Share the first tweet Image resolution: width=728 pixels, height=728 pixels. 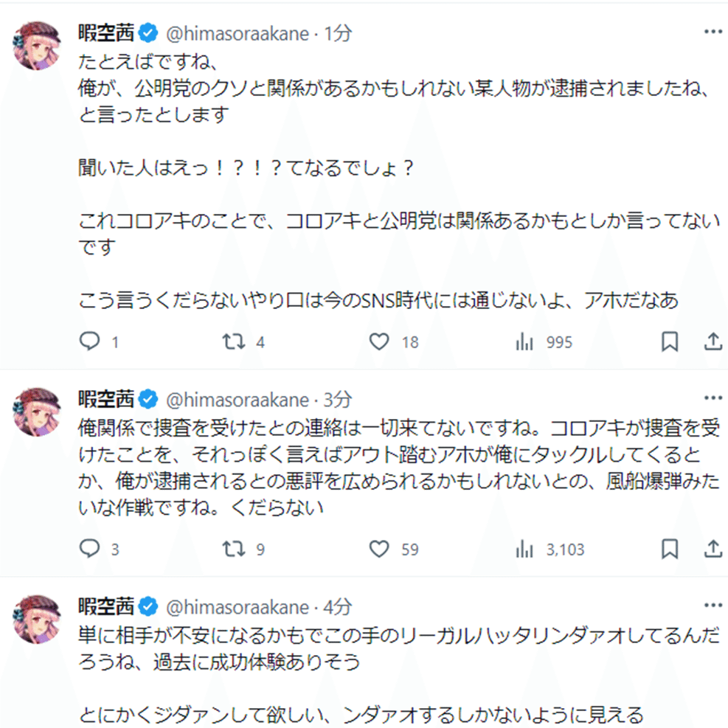coord(713,342)
